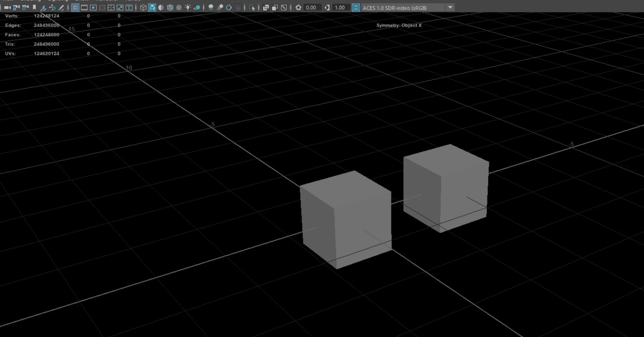
Task: Toggle viewport Grid display button
Action: pos(75,8)
